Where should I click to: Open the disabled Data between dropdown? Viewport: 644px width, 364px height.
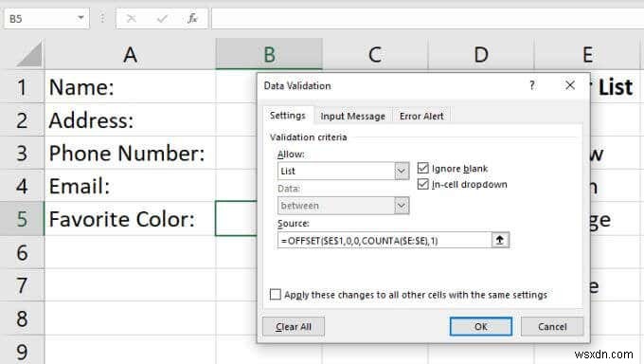pyautogui.click(x=402, y=206)
